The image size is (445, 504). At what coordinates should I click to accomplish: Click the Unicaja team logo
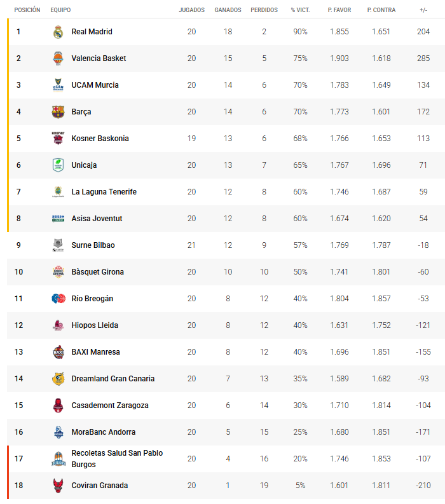[58, 165]
